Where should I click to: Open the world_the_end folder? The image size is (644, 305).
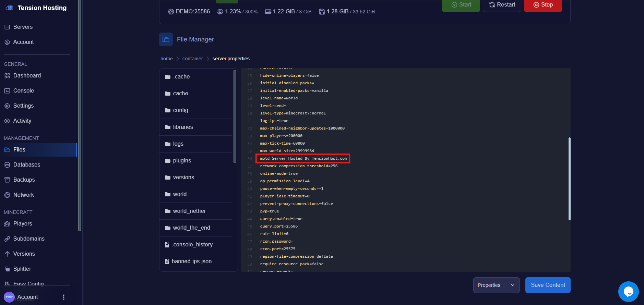196,228
